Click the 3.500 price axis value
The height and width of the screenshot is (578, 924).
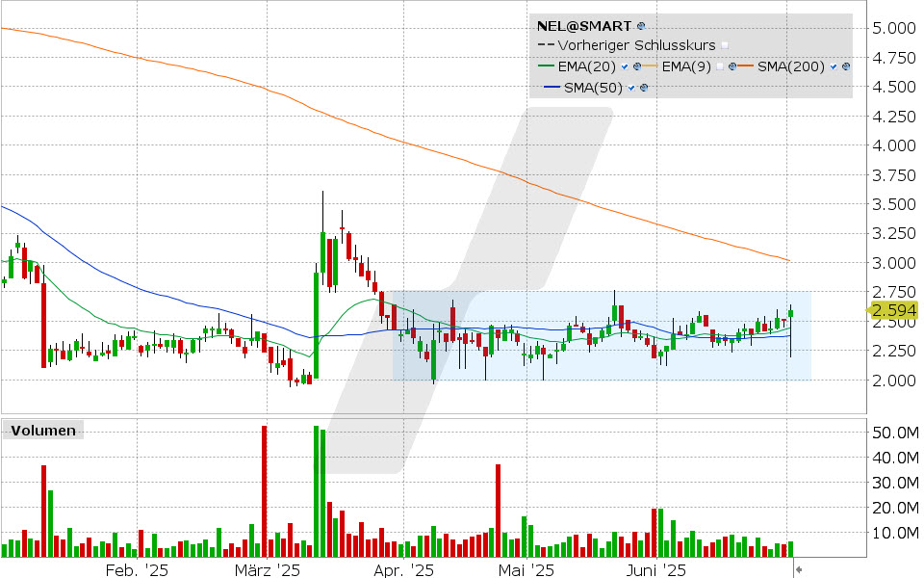click(x=894, y=204)
